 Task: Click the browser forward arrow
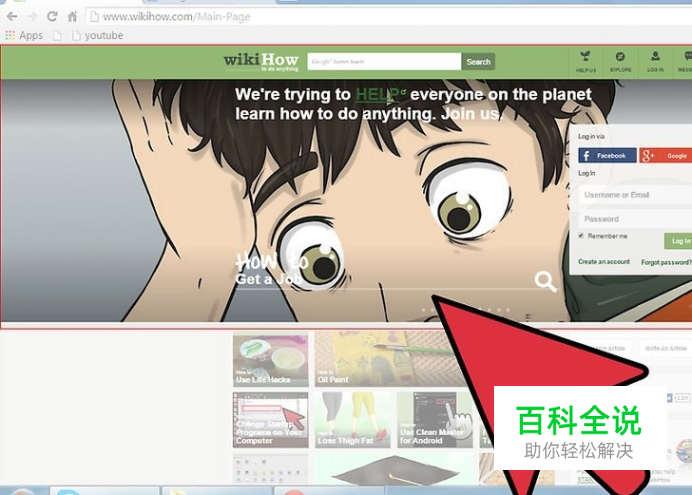point(32,17)
